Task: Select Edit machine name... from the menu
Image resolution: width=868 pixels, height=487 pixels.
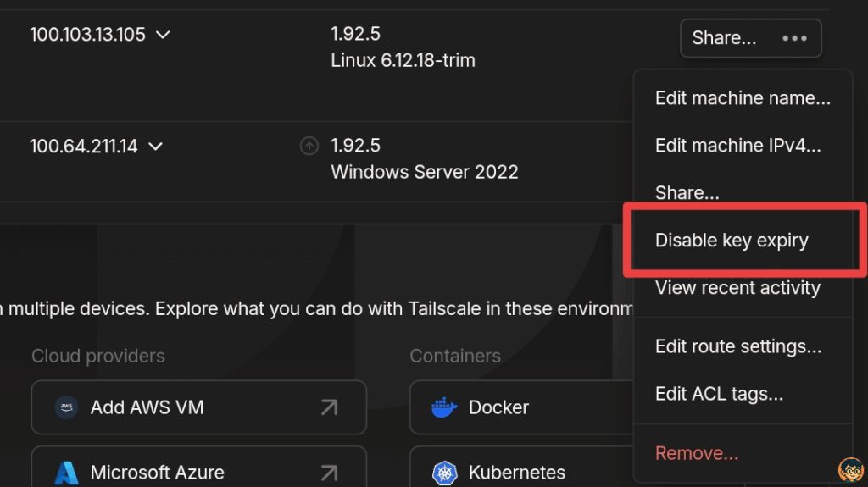Action: 742,98
